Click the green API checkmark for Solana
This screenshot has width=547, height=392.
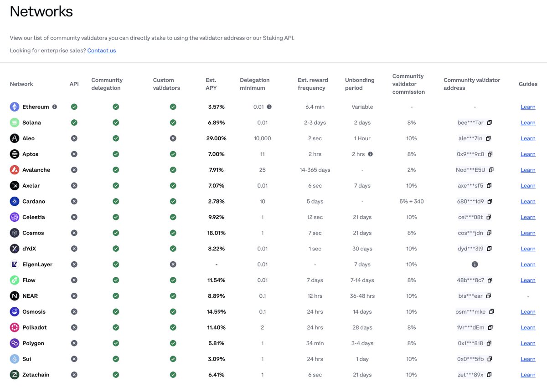tap(74, 122)
